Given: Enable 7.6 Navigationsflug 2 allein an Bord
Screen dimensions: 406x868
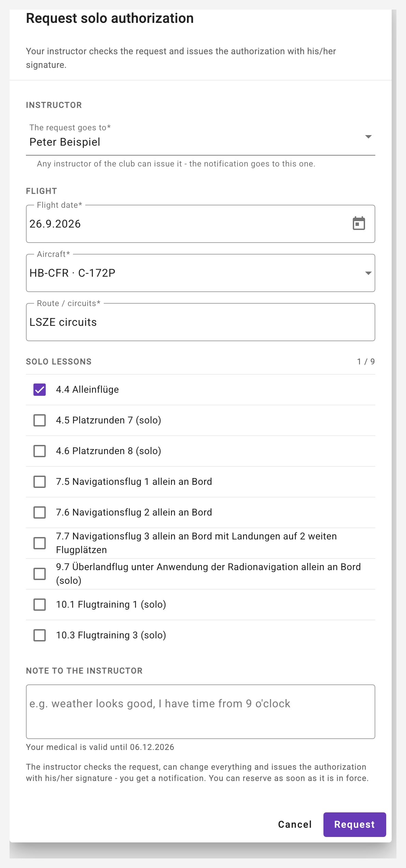Looking at the screenshot, I should (x=40, y=512).
